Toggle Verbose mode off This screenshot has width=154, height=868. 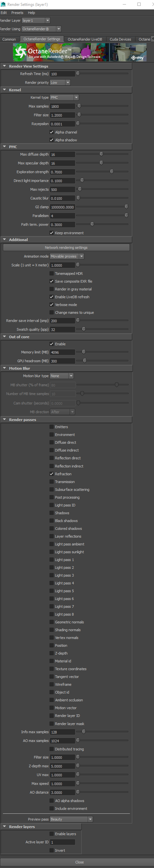[x=52, y=305]
